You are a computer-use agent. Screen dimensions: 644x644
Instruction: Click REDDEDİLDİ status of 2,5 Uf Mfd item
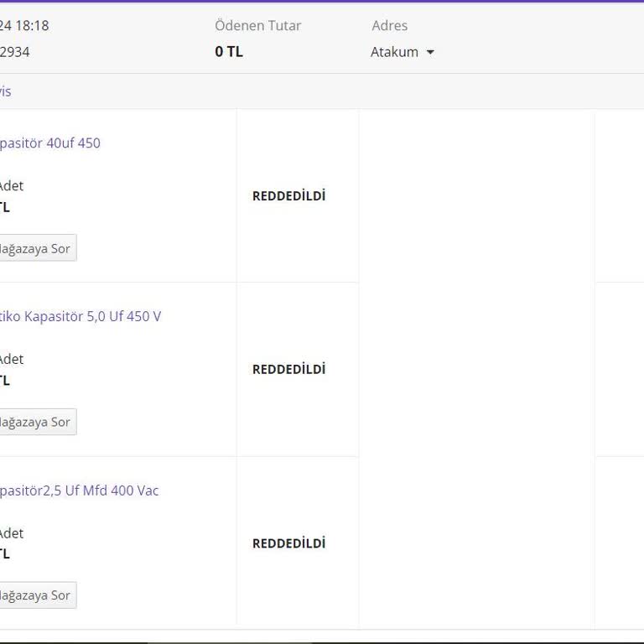pyautogui.click(x=288, y=543)
